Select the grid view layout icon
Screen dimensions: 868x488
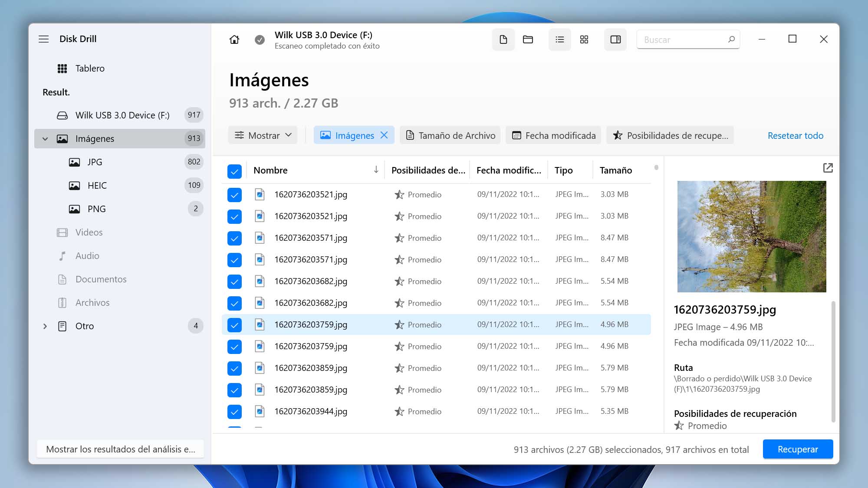tap(584, 39)
